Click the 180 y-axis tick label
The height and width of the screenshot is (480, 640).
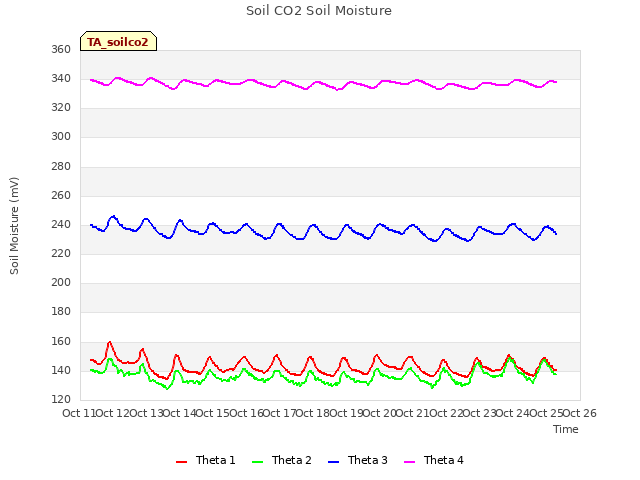coord(61,311)
